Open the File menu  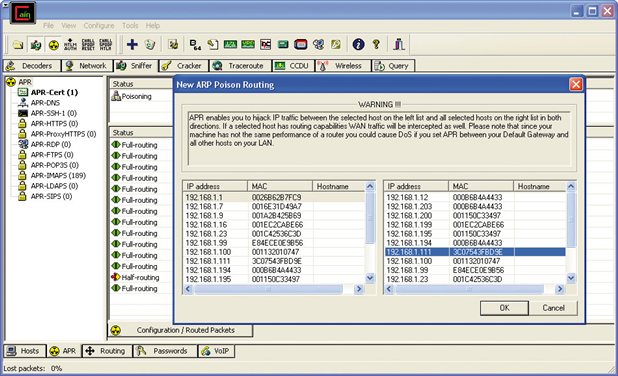tap(48, 26)
